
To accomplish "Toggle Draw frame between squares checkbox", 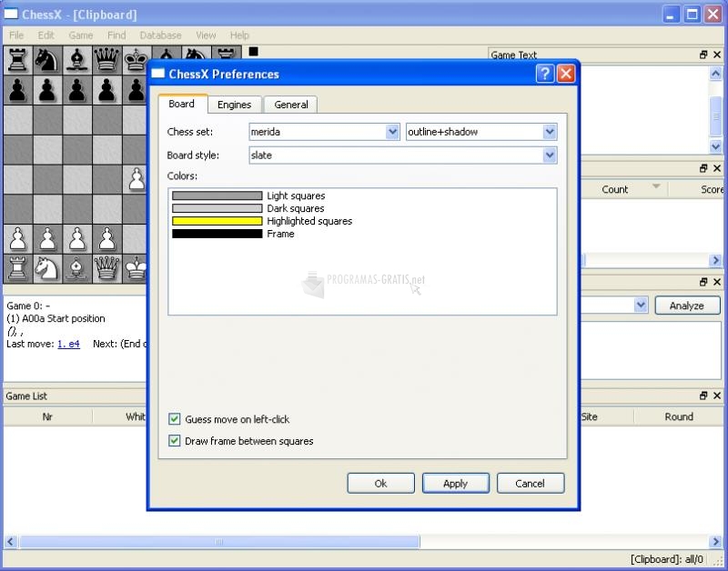I will pos(174,441).
